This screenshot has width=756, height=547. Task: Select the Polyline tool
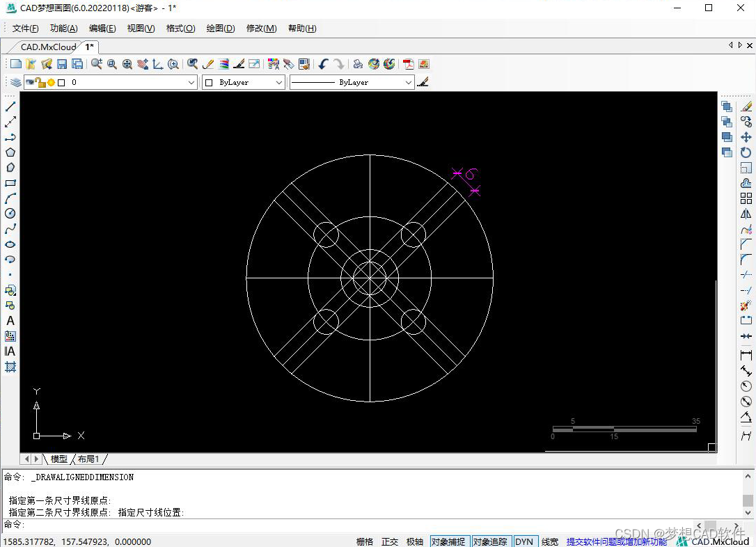[10, 137]
